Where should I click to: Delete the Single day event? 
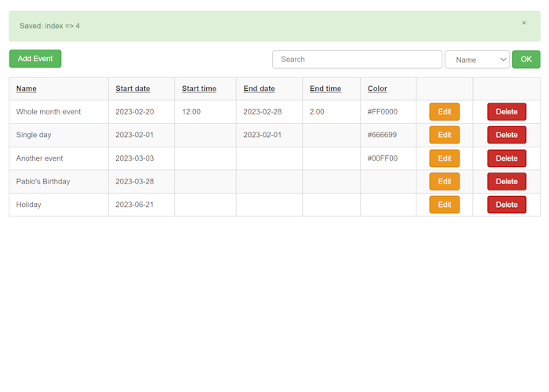[x=507, y=135]
